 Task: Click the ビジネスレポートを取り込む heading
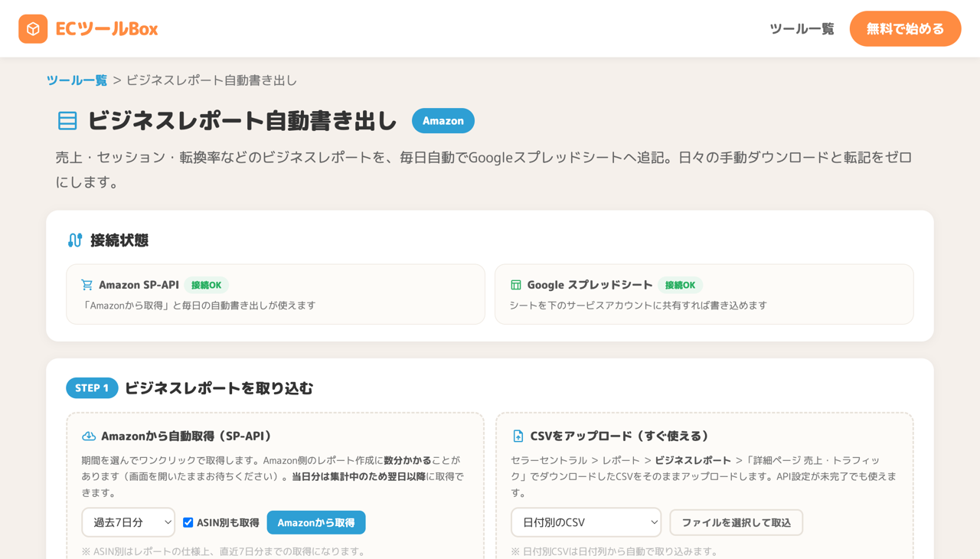click(x=219, y=388)
